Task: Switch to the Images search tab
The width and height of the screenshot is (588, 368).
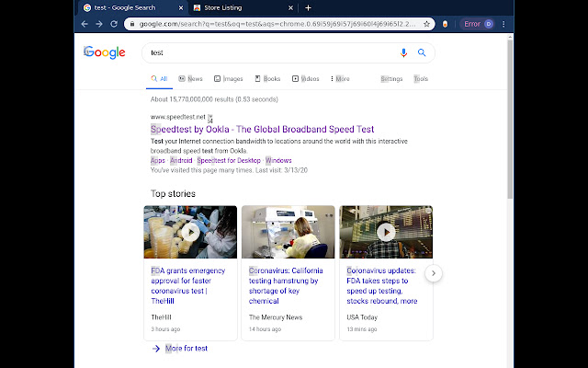Action: (x=229, y=79)
